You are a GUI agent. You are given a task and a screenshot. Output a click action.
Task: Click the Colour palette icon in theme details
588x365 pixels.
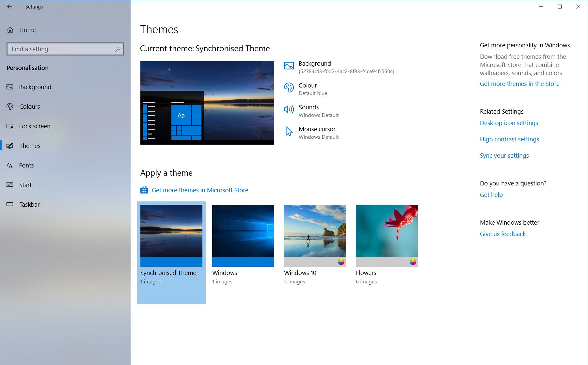pyautogui.click(x=289, y=87)
